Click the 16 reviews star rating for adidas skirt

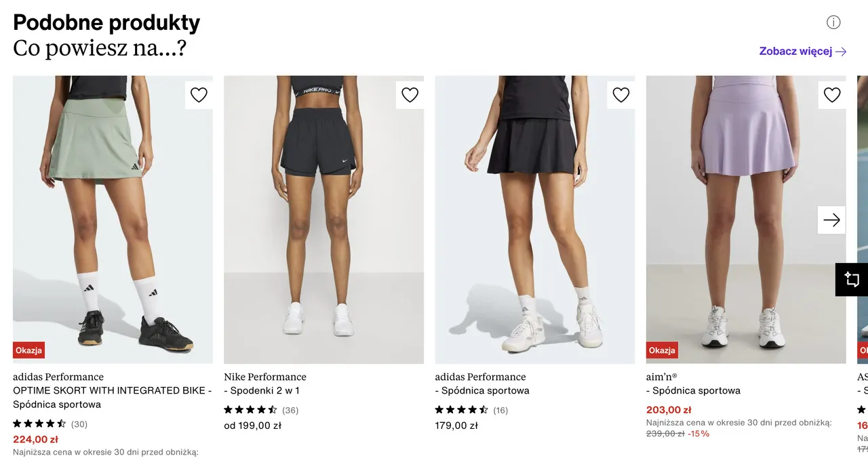coord(471,410)
